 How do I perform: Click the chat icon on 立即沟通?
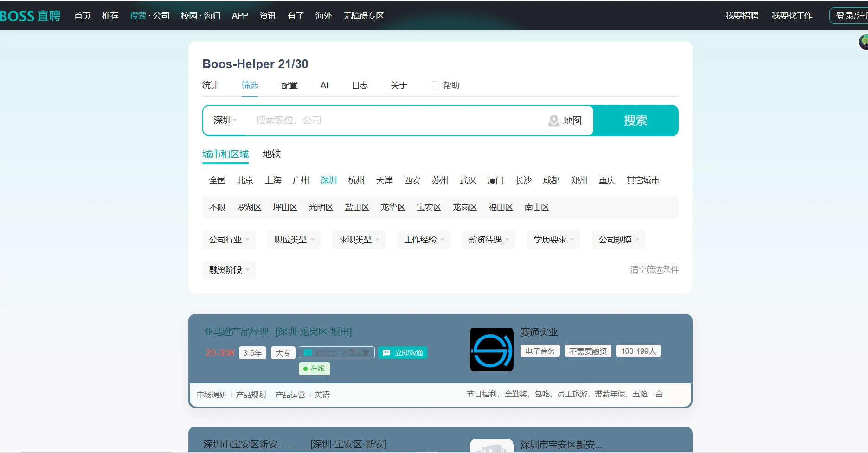pyautogui.click(x=386, y=352)
